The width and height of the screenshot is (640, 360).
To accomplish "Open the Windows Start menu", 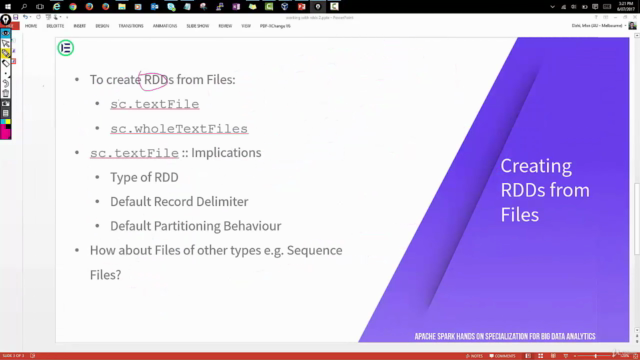I will [7, 7].
